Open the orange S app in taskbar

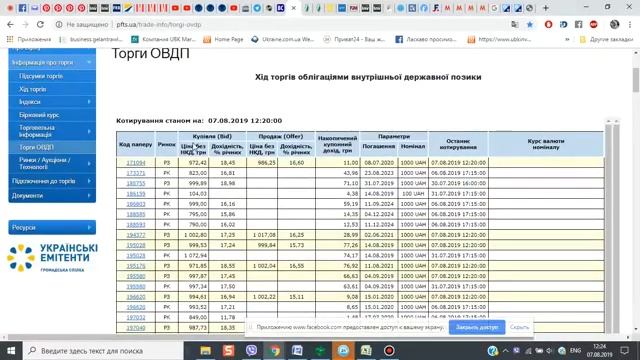(228, 351)
